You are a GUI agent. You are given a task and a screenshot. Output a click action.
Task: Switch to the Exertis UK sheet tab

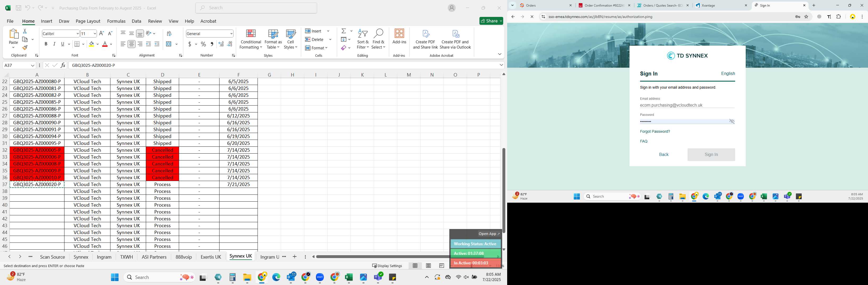click(x=211, y=257)
